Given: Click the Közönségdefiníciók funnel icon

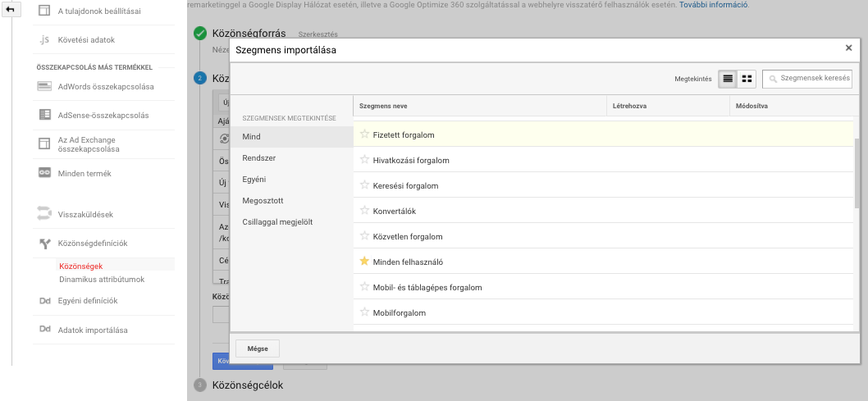Looking at the screenshot, I should 44,244.
